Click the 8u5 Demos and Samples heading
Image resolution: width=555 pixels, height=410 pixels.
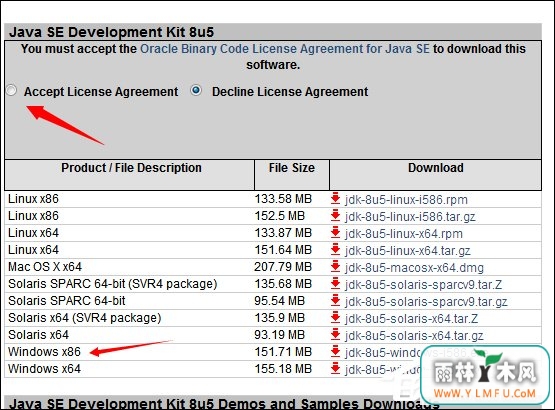coord(224,404)
